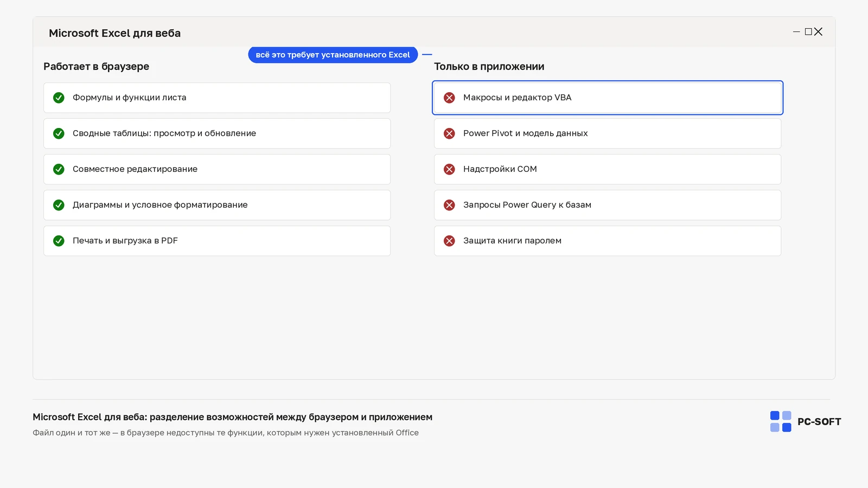Minimize the Microsoft Excel для веба window
The image size is (868, 488).
point(796,32)
